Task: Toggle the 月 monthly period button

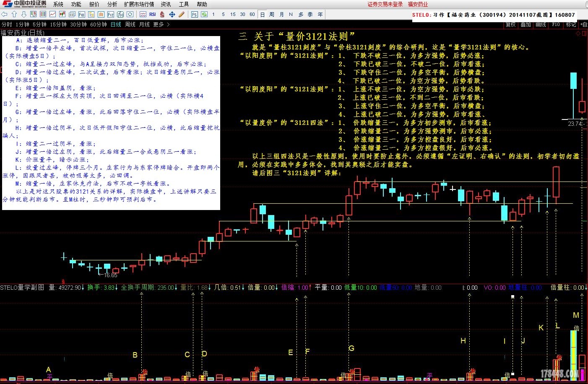Action: pyautogui.click(x=281, y=14)
